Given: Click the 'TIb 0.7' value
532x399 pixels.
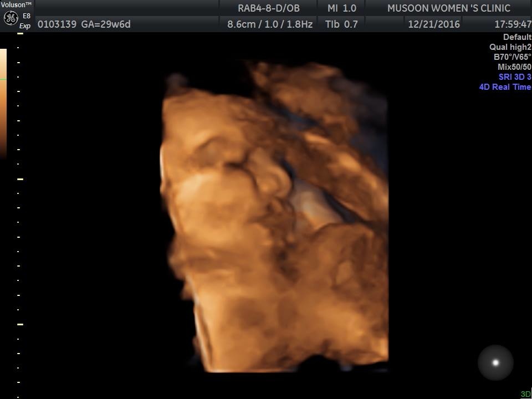Looking at the screenshot, I should click(x=341, y=24).
